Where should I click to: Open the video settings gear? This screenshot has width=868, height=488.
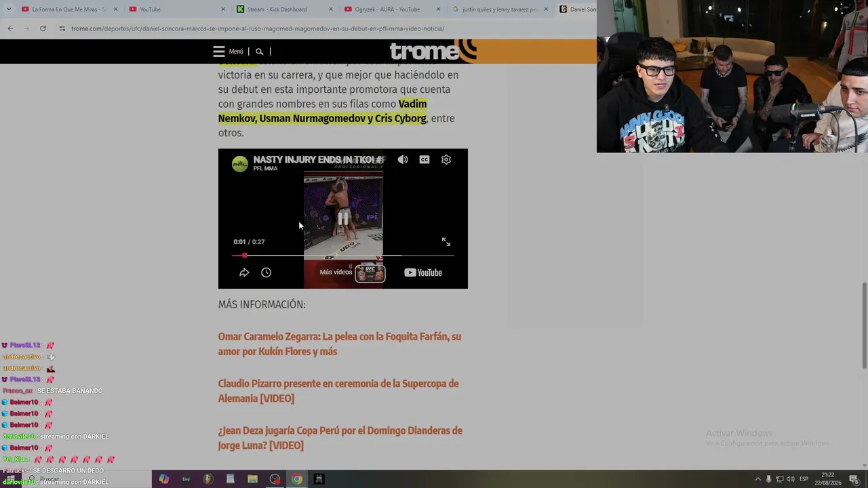[446, 160]
